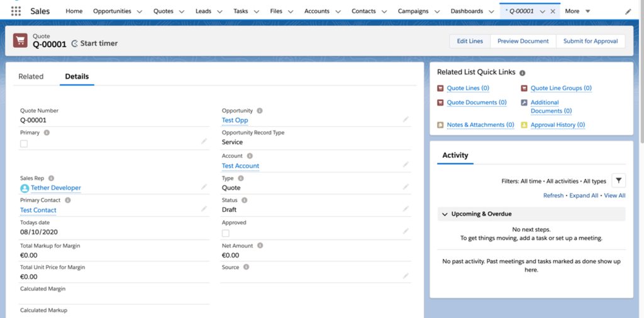644x318 pixels.
Task: Click the edit pencil for Account field
Action: click(x=406, y=165)
